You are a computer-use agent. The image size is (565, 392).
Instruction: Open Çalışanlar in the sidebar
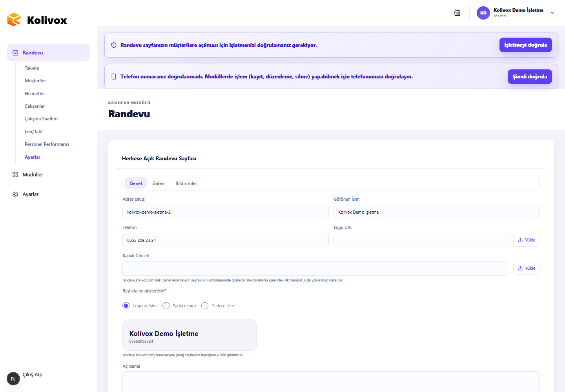[35, 106]
